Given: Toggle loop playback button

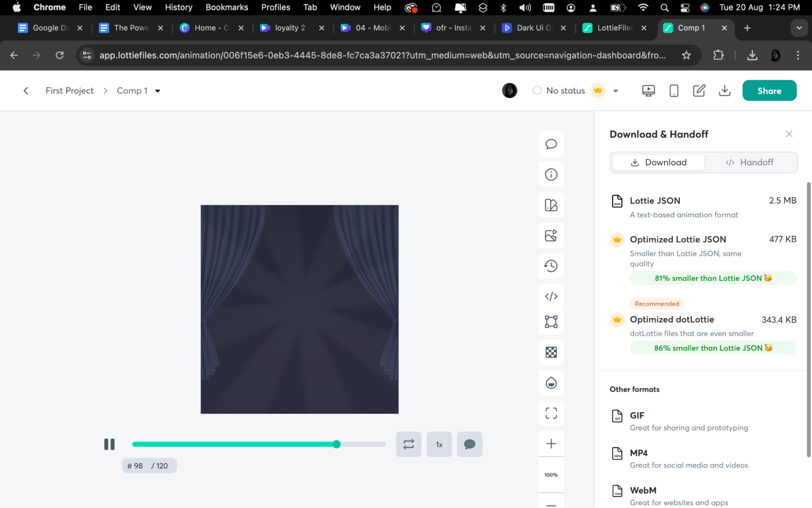Looking at the screenshot, I should tap(409, 444).
